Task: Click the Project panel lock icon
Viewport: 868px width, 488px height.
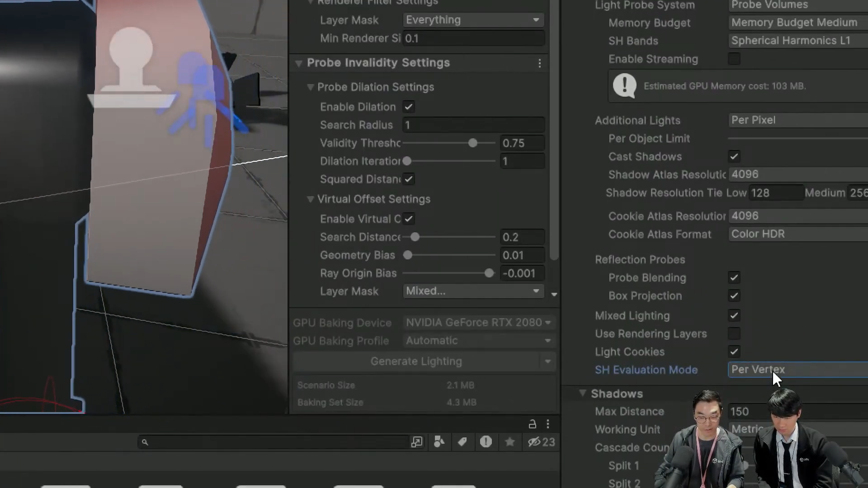Action: point(533,424)
